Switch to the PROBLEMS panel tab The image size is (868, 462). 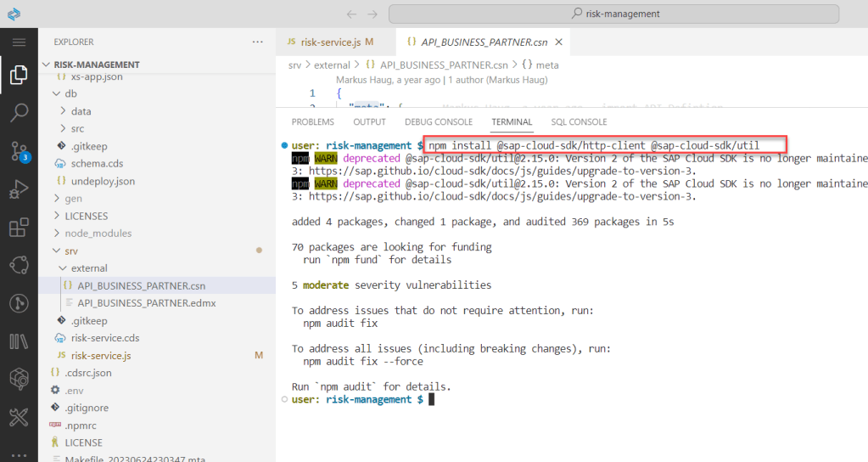click(x=312, y=122)
